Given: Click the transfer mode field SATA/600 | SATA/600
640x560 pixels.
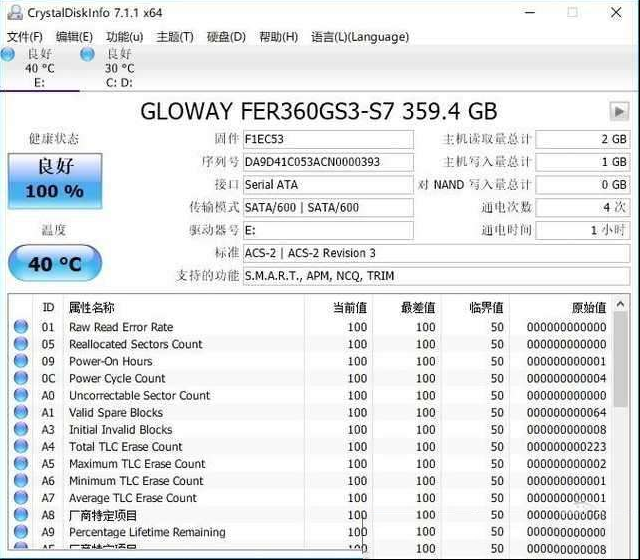Looking at the screenshot, I should 328,207.
